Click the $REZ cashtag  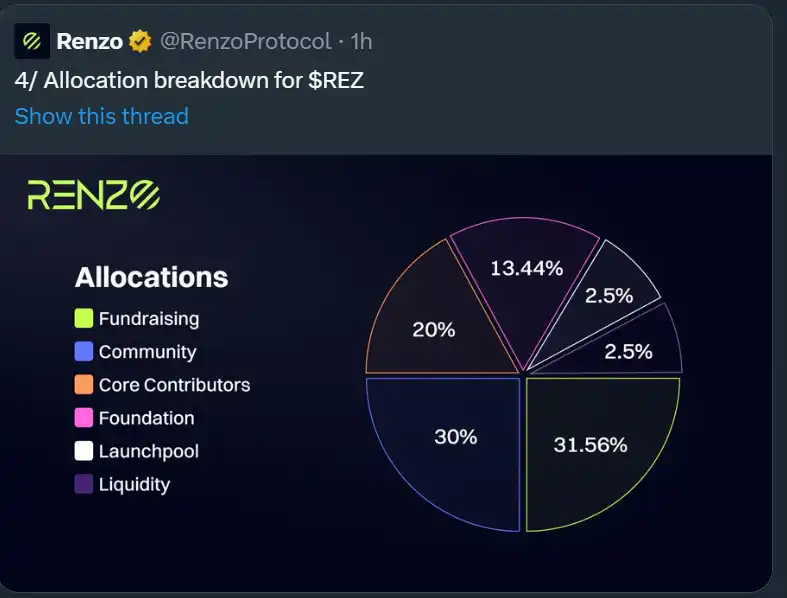336,80
